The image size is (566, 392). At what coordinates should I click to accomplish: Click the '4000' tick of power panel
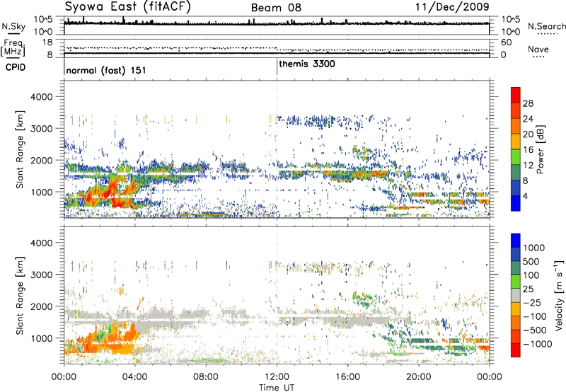coord(41,97)
